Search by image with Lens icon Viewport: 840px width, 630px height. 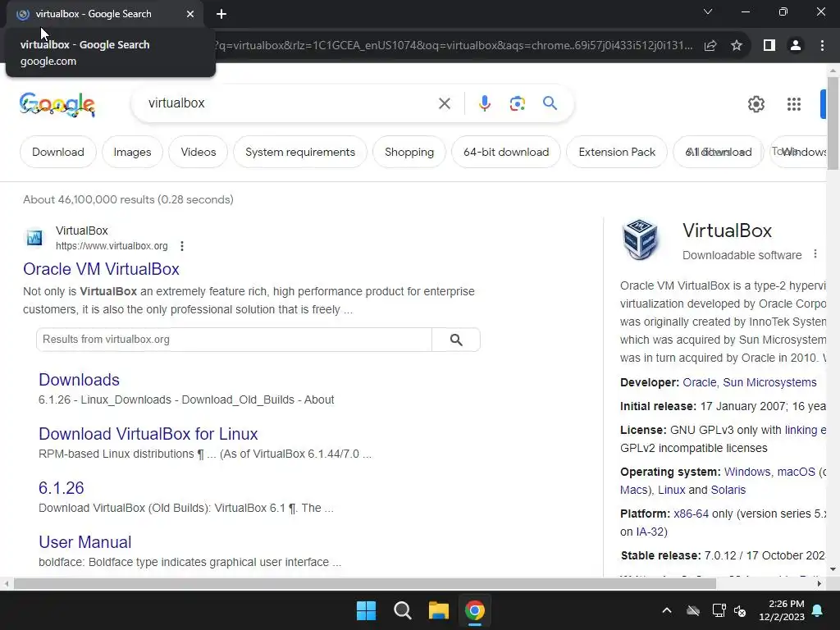tap(517, 103)
